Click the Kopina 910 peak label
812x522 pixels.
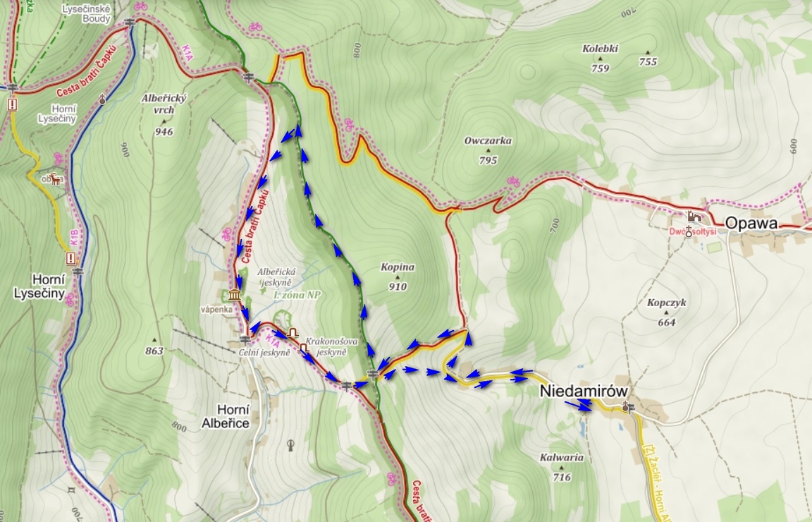pyautogui.click(x=398, y=277)
